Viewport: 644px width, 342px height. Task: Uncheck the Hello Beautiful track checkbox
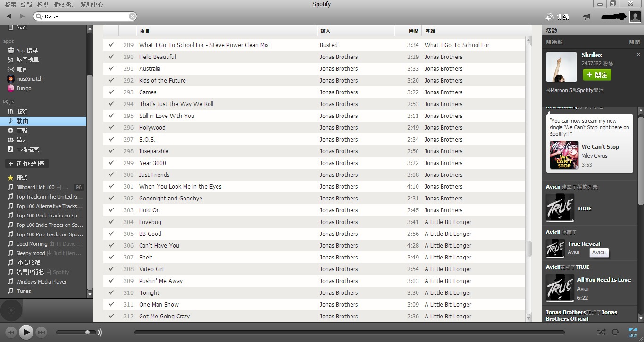112,57
